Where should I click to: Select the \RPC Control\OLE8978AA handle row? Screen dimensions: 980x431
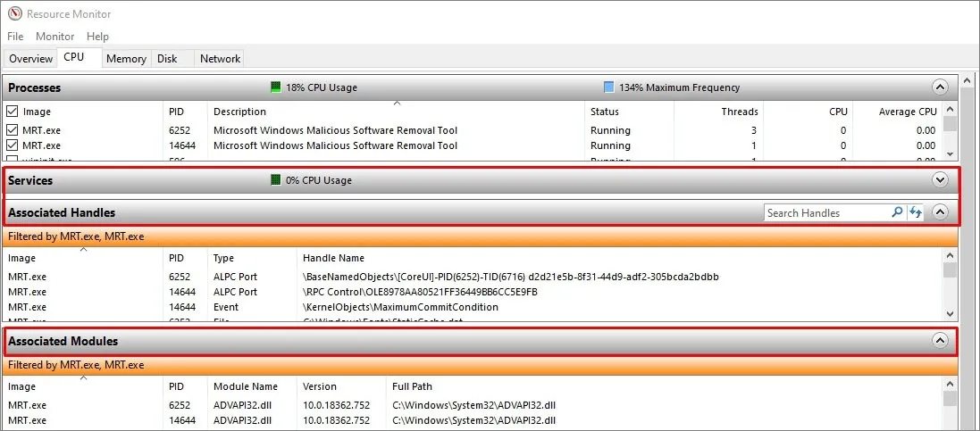click(473, 292)
